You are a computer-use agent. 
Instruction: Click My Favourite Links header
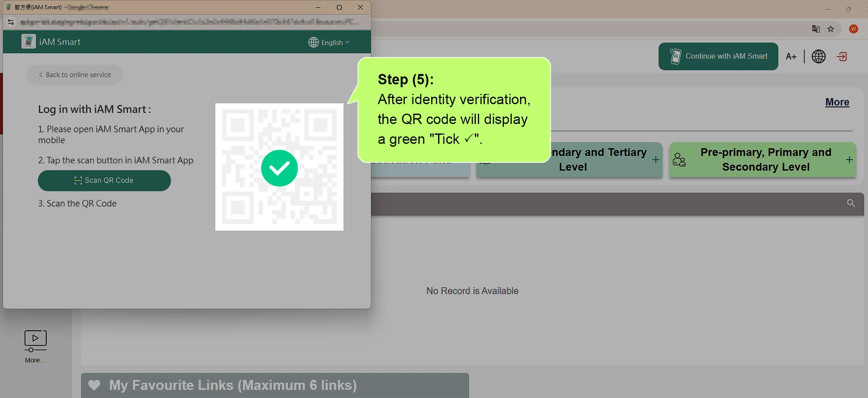[275, 385]
